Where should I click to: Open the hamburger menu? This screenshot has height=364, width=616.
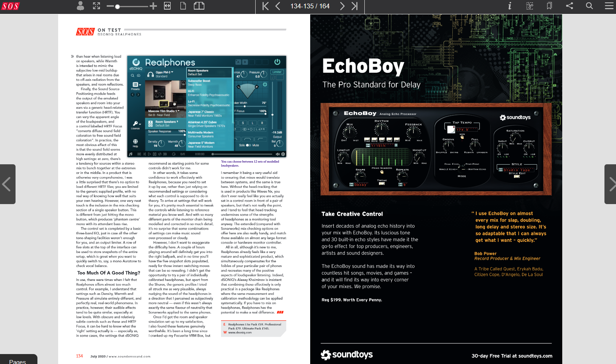coord(609,6)
